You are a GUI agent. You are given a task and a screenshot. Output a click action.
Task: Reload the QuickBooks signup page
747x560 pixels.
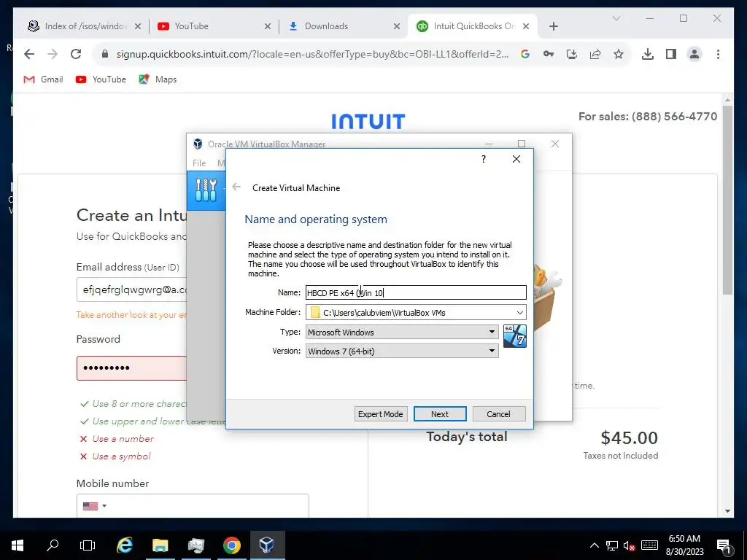(76, 54)
